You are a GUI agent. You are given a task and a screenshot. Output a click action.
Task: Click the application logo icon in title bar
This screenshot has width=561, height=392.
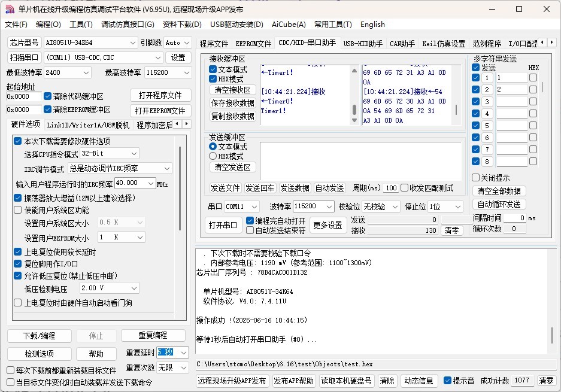coord(10,10)
